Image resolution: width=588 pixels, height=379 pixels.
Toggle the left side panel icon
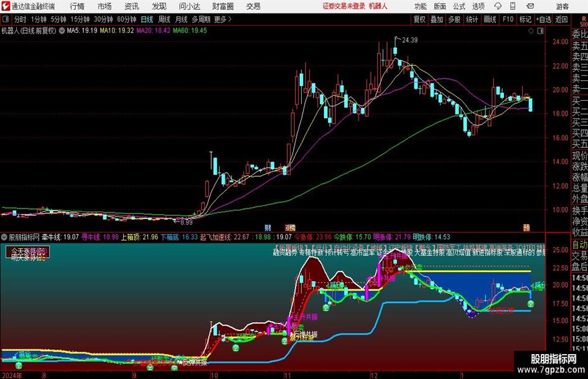click(x=6, y=19)
